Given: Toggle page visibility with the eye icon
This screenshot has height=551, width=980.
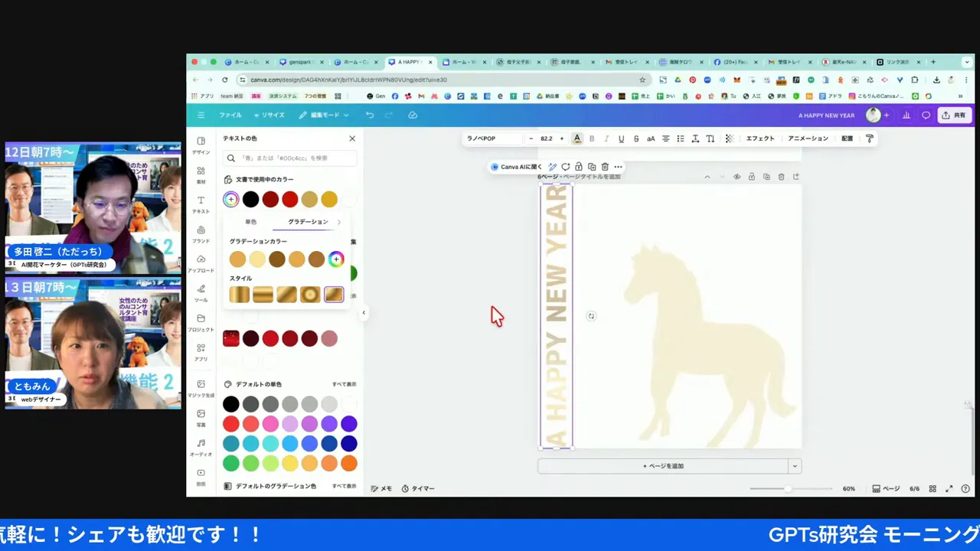Looking at the screenshot, I should click(x=737, y=177).
